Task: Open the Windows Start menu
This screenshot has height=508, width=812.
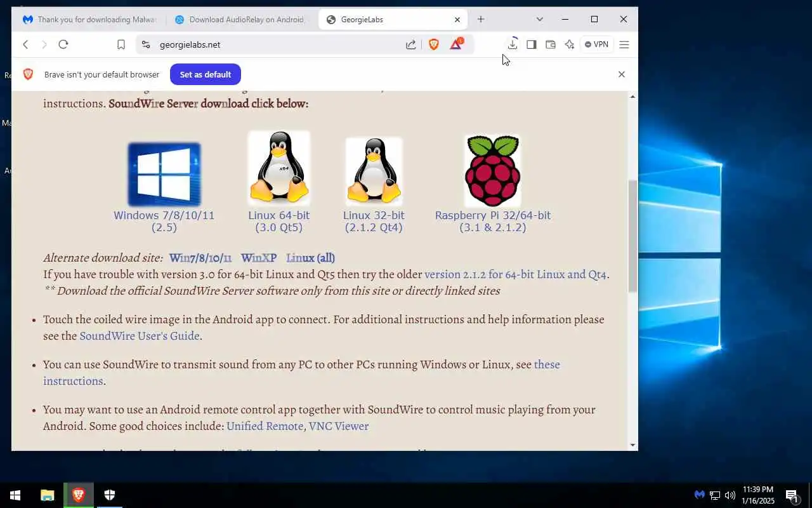Action: click(15, 495)
